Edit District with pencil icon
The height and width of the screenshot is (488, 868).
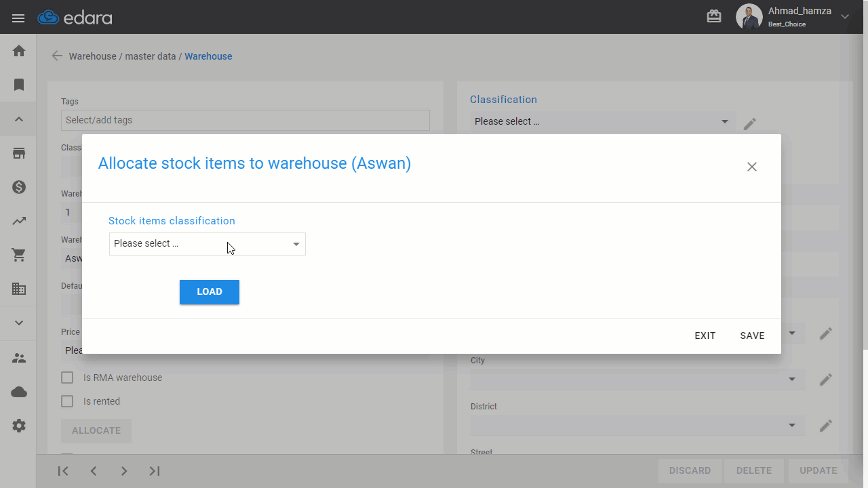(825, 426)
